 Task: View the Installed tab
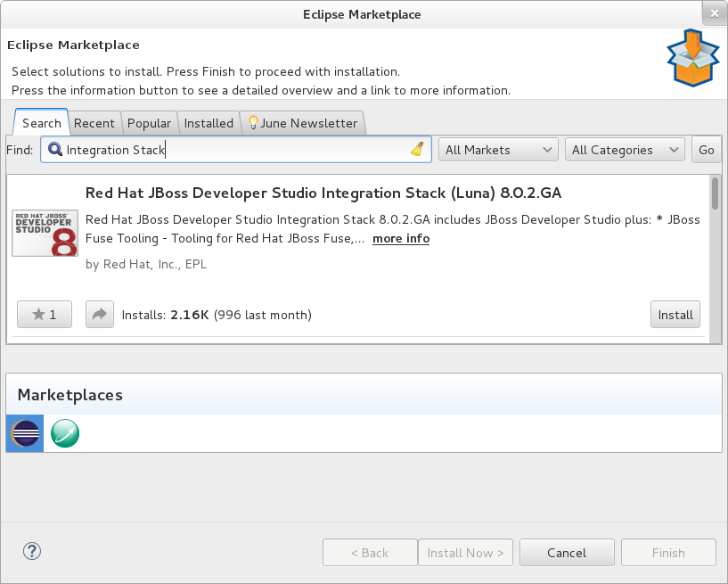(x=209, y=123)
